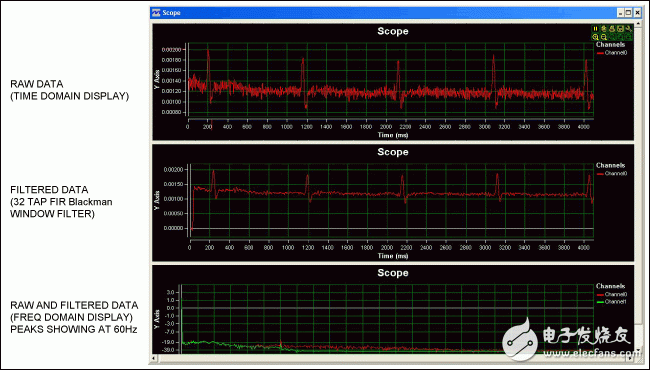
Task: Click the save floppy disk icon
Action: pos(620,29)
